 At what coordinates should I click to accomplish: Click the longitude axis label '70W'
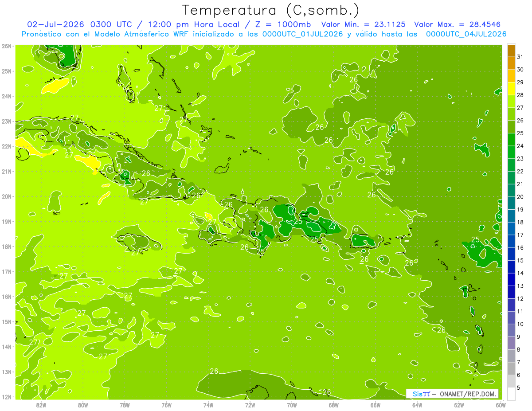[x=292, y=405]
